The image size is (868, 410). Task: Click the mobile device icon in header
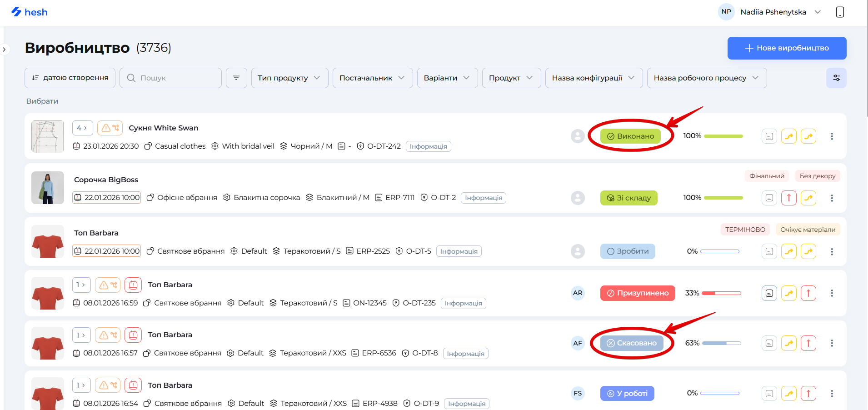click(840, 12)
